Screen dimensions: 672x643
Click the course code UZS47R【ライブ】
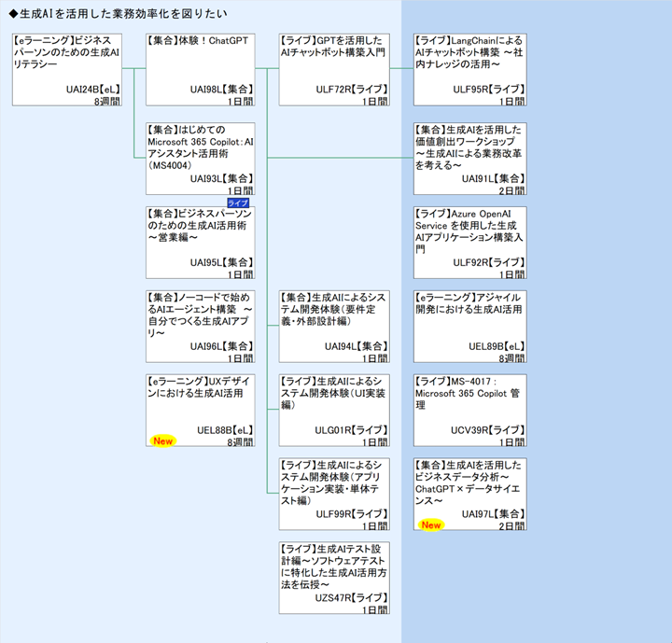(352, 598)
